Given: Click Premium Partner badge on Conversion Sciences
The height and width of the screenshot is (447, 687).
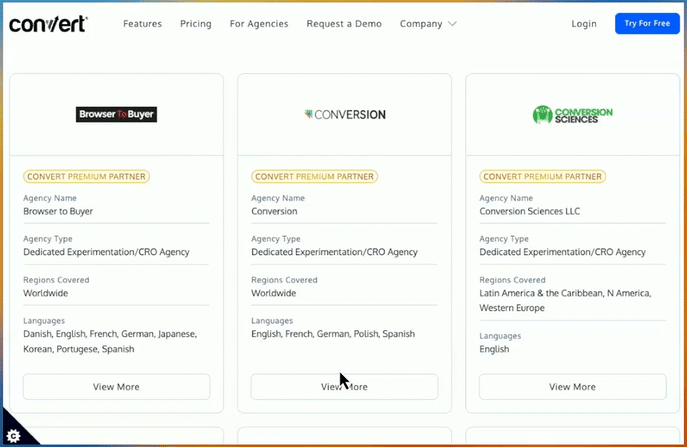Looking at the screenshot, I should pos(542,177).
